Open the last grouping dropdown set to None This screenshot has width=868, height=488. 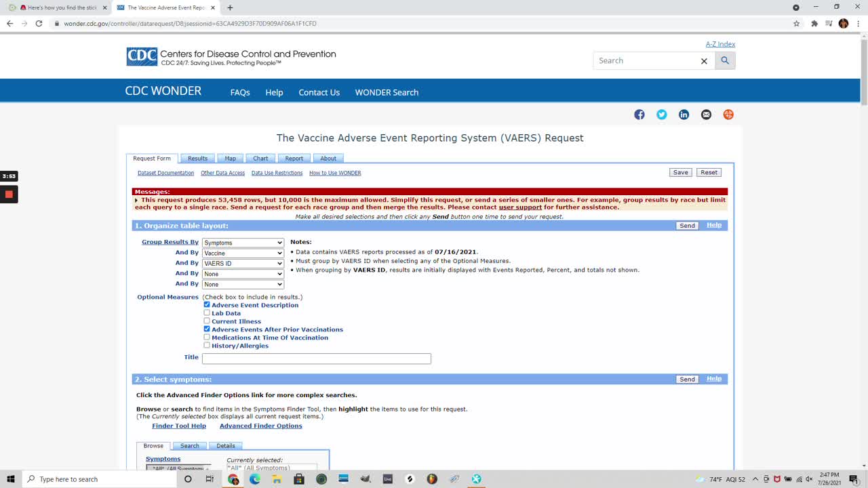(x=243, y=285)
